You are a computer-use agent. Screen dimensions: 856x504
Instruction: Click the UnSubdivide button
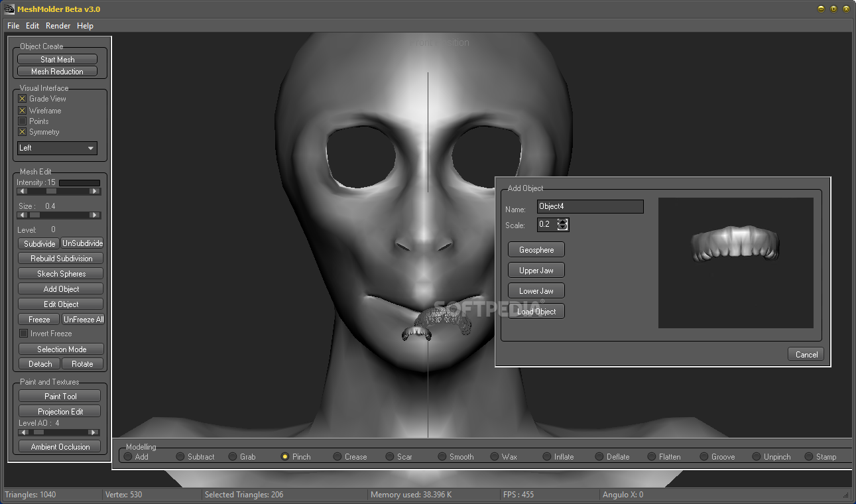(83, 243)
